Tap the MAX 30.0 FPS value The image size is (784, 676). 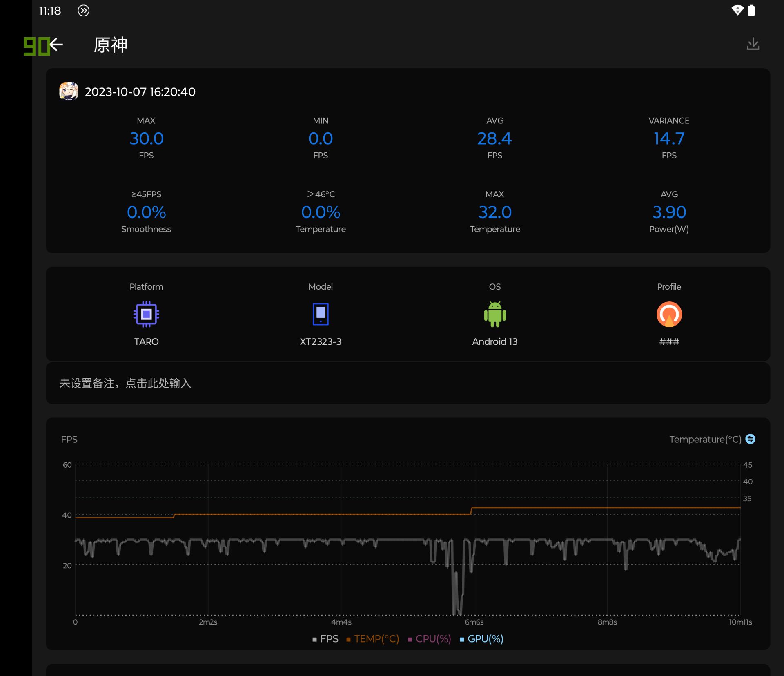pyautogui.click(x=146, y=138)
